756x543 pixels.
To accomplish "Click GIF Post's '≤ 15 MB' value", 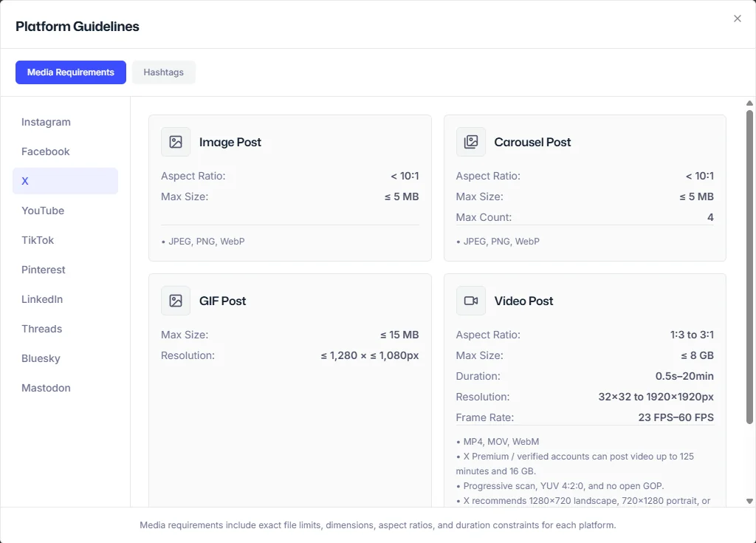I will point(399,335).
